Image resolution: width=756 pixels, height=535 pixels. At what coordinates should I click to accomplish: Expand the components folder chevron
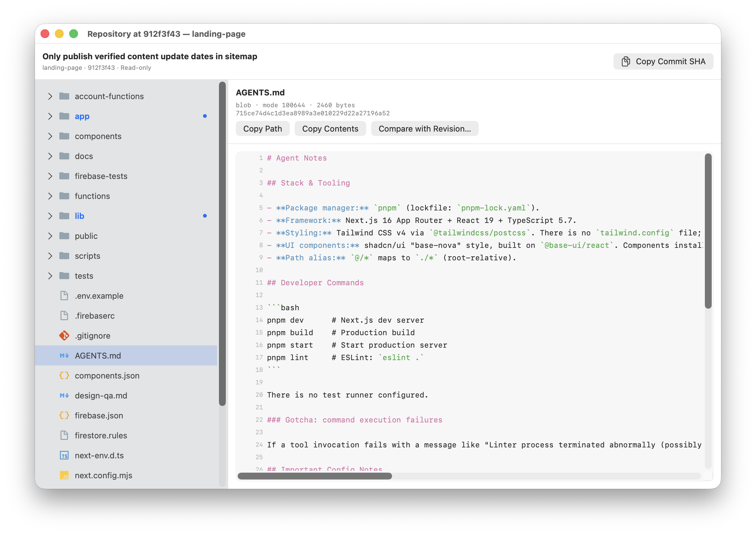click(50, 136)
